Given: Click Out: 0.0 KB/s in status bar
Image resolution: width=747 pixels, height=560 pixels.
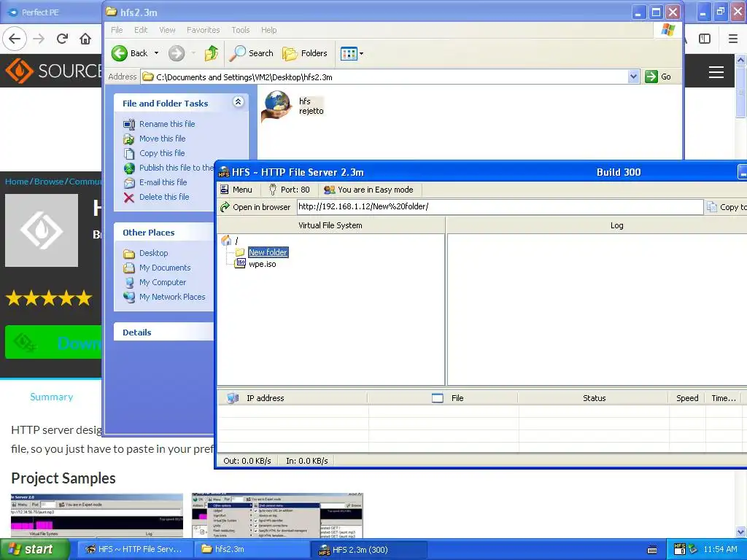Looking at the screenshot, I should point(247,461).
